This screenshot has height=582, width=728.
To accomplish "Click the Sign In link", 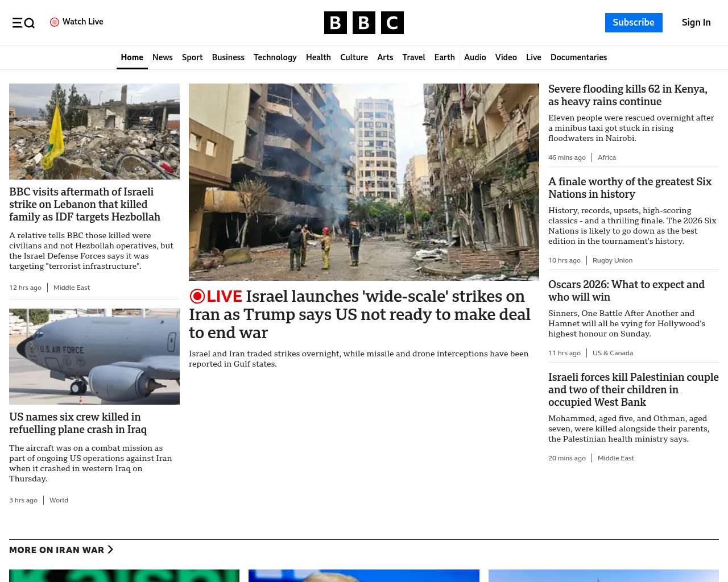I will (696, 23).
